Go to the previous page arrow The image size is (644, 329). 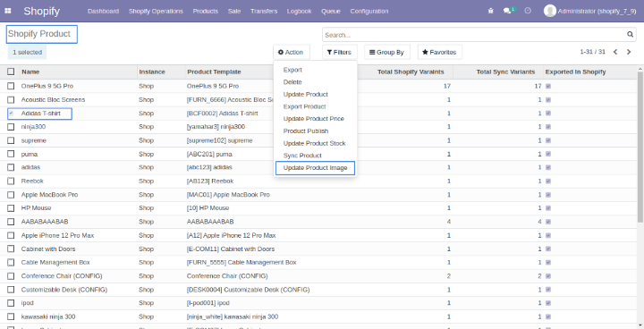click(x=615, y=52)
